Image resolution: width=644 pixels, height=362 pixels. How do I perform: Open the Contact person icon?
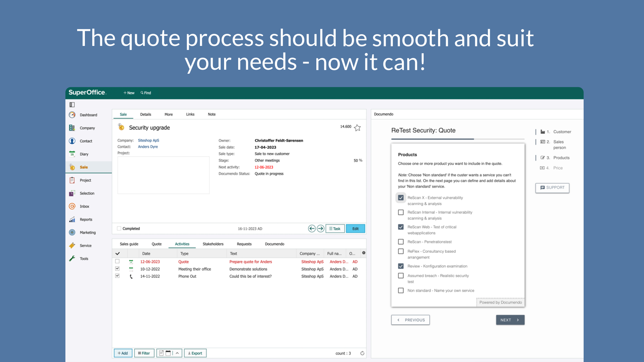[72, 141]
